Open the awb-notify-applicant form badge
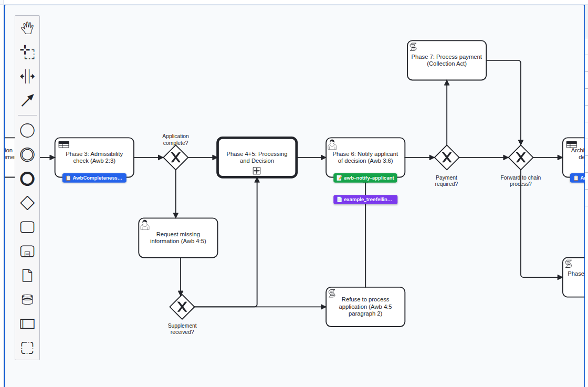This screenshot has height=387, width=588. pyautogui.click(x=365, y=178)
